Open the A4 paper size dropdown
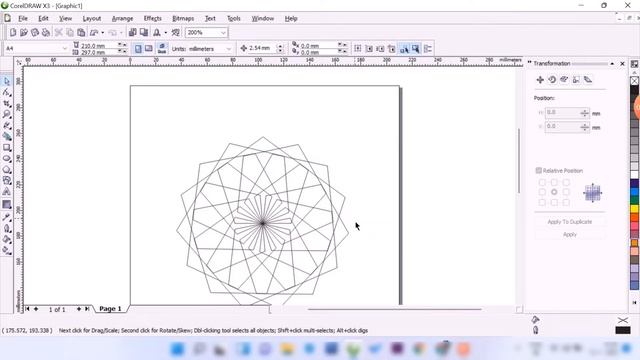Viewport: 640px width, 360px height. (64, 49)
